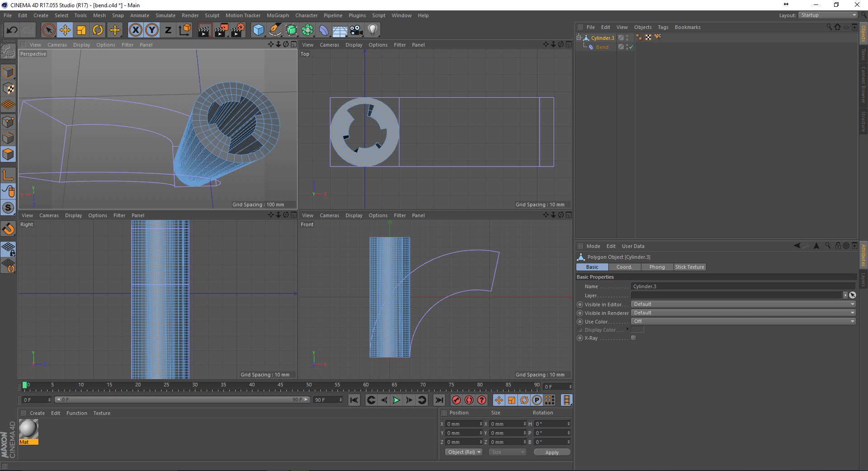Select the Move tool in top toolbar
Screen dimensions: 868x471
[65, 30]
